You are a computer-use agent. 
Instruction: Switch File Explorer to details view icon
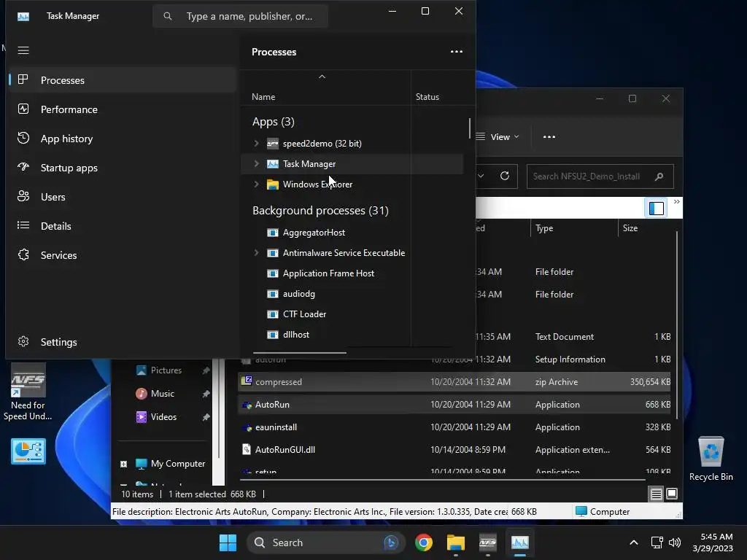pos(656,494)
